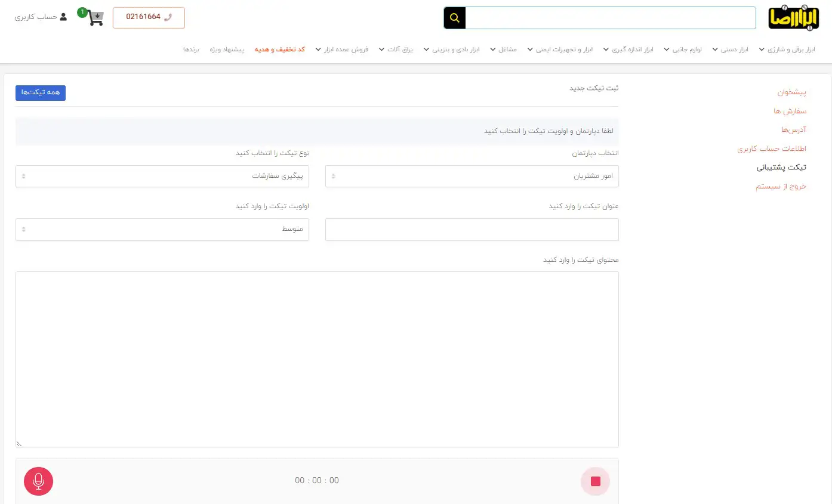The width and height of the screenshot is (832, 504).
Task: Click the phone handset icon beside 02161664
Action: click(168, 17)
